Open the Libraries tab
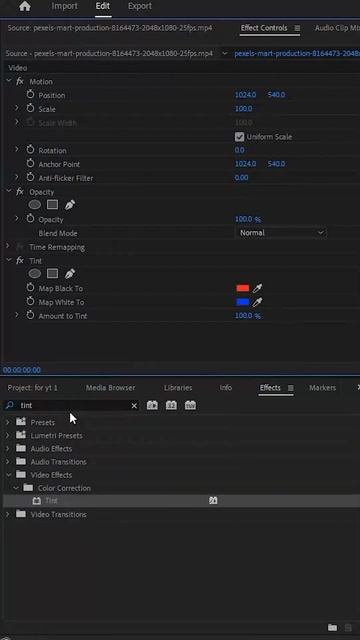The height and width of the screenshot is (640, 360). [178, 388]
